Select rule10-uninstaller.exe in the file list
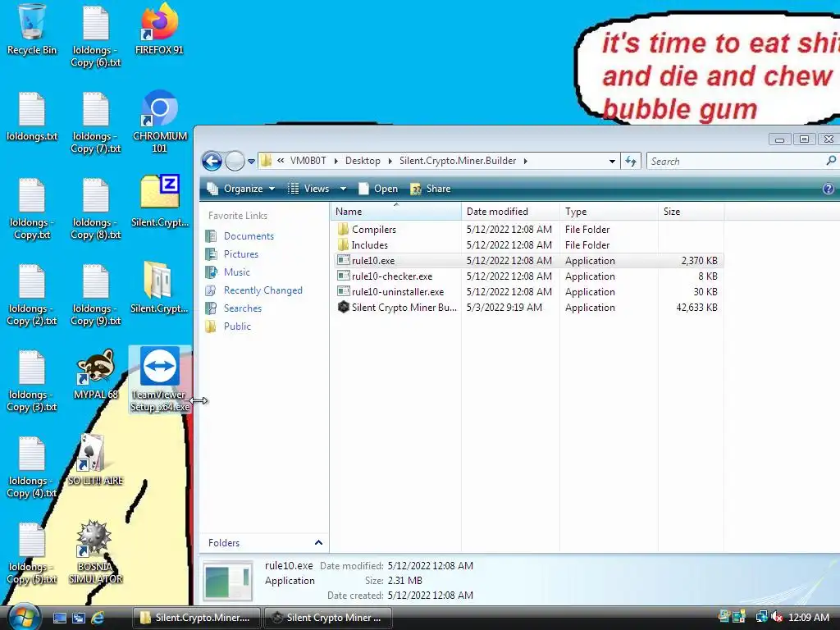The image size is (840, 630). pyautogui.click(x=527, y=291)
